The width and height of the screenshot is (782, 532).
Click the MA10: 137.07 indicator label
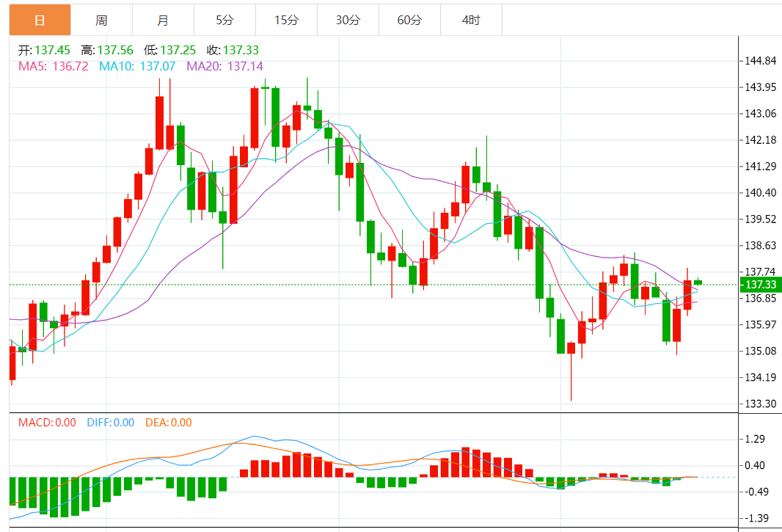(137, 66)
